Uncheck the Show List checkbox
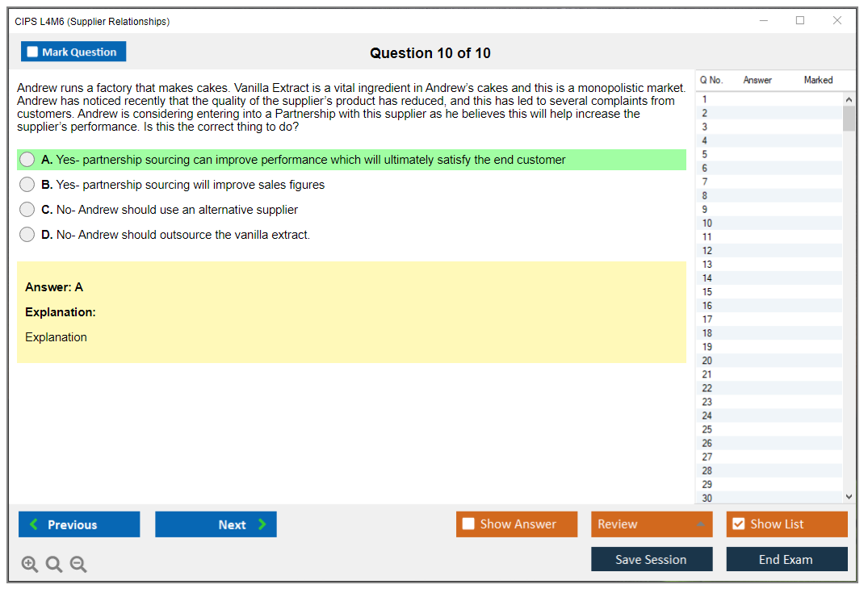Screen dimensions: 868x593 [x=738, y=524]
